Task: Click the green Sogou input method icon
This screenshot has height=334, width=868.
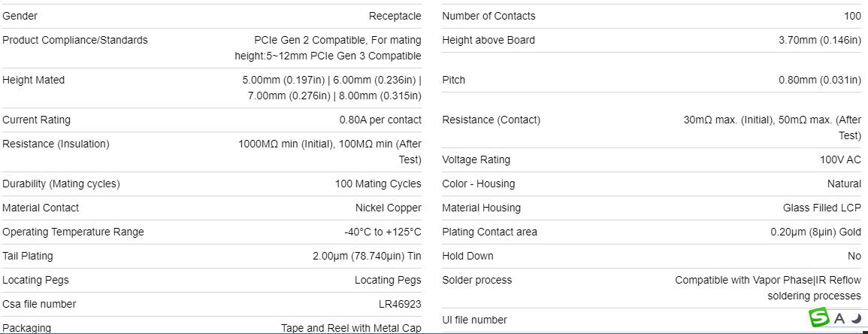Action: coord(818,318)
